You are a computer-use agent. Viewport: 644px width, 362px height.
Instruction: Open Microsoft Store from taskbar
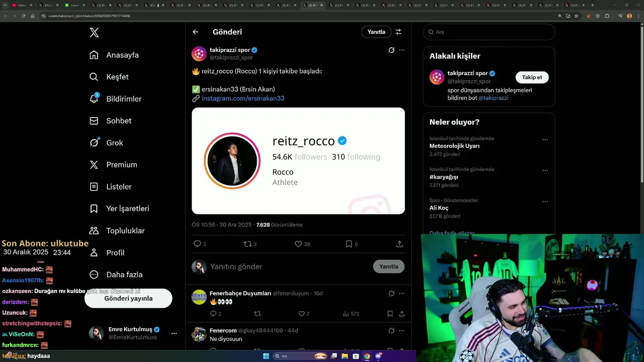click(356, 356)
